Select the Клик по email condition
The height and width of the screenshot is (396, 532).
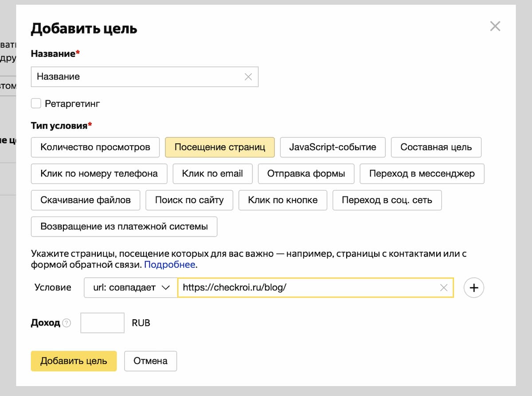click(x=212, y=173)
